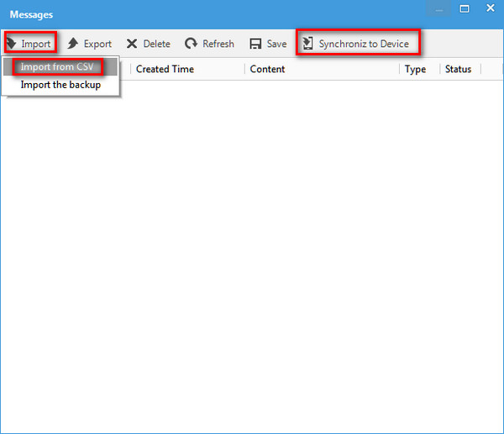Click the Import arrow icon

pos(12,43)
